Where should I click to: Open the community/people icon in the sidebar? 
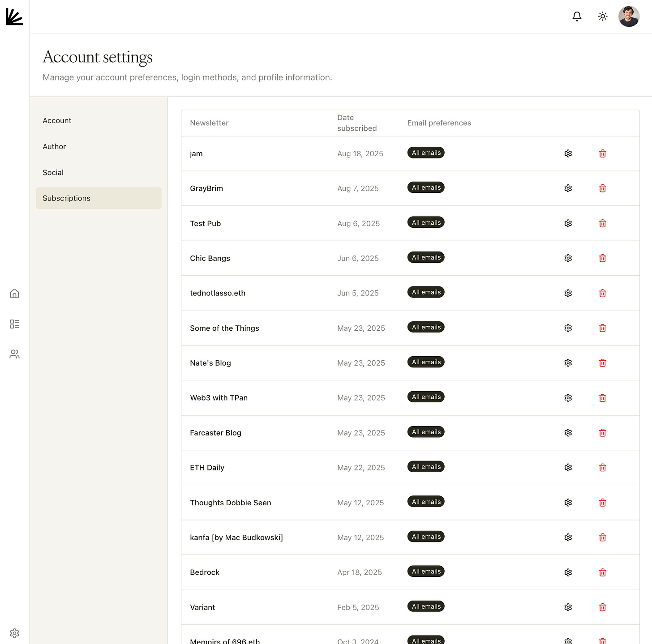(14, 354)
